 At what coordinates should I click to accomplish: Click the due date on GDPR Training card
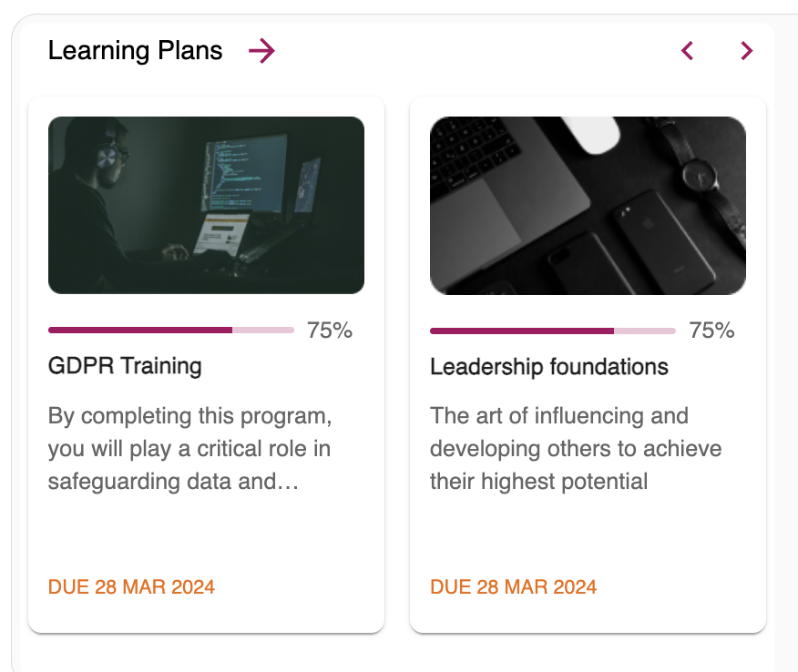(131, 586)
